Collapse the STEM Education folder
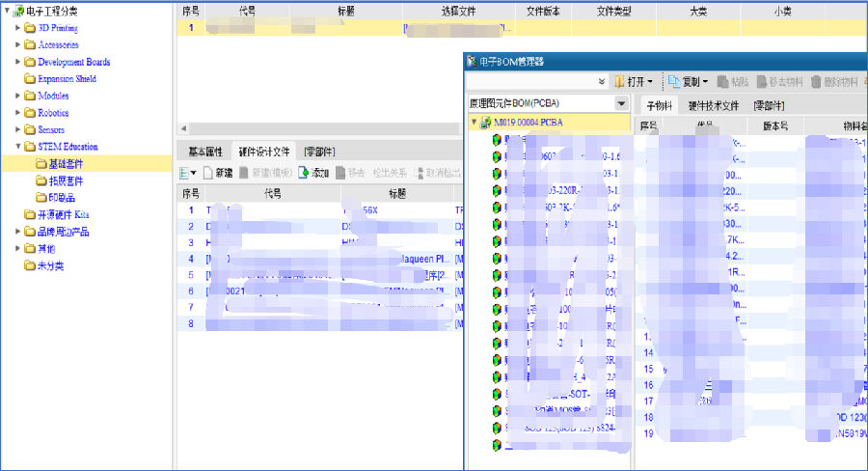The height and width of the screenshot is (471, 868). pos(18,147)
